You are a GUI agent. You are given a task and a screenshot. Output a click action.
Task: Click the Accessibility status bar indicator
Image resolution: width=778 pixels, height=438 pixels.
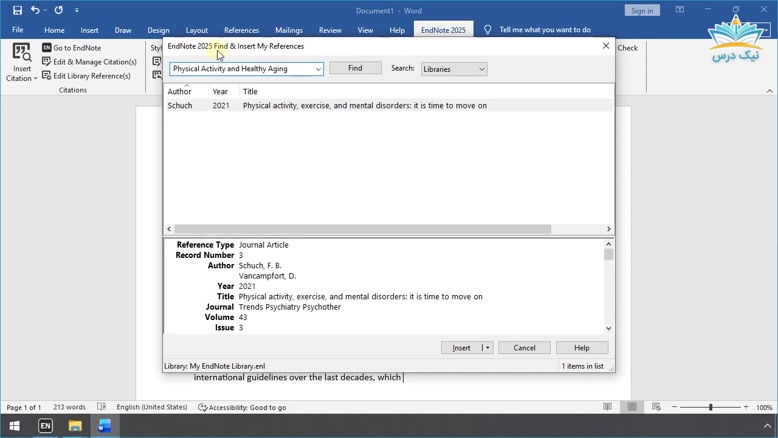pos(242,407)
